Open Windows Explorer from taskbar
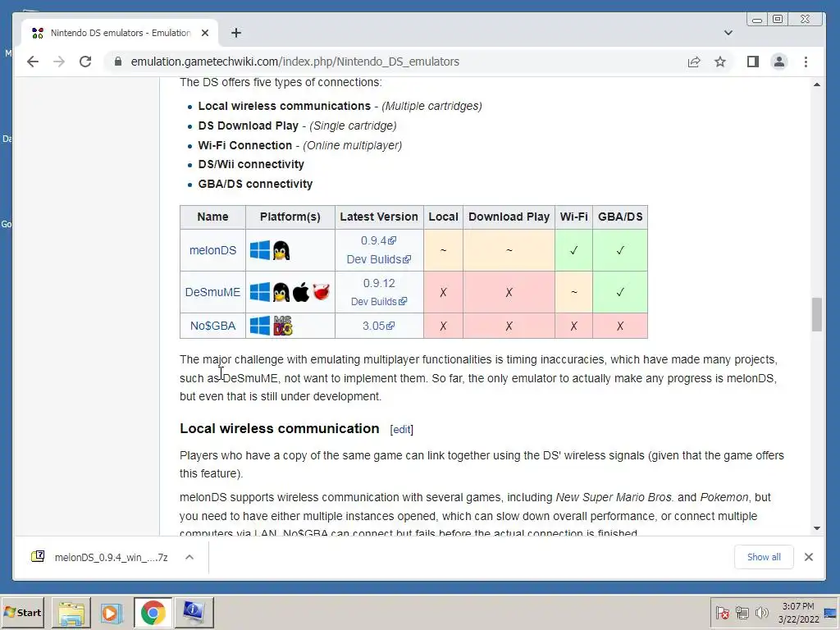This screenshot has height=630, width=840. point(71,613)
